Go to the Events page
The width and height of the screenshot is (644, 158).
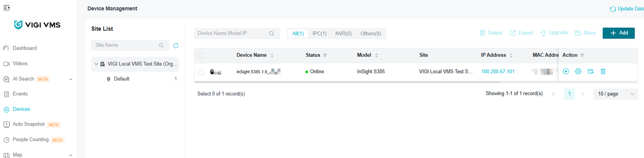tap(20, 94)
